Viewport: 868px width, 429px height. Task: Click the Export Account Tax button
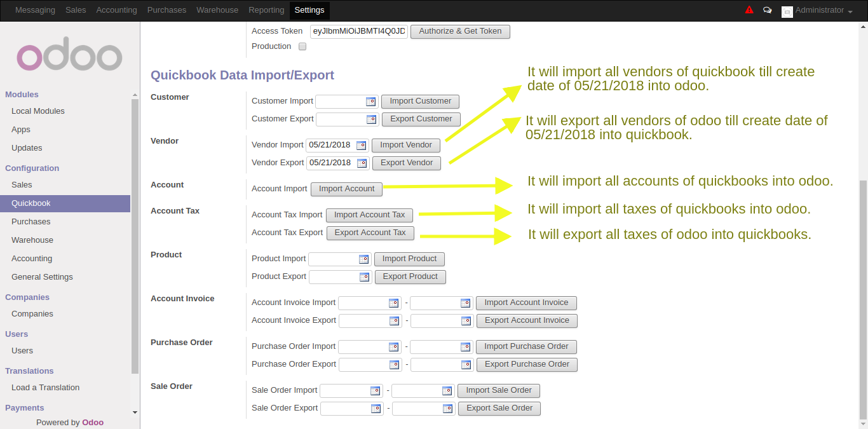tap(370, 233)
